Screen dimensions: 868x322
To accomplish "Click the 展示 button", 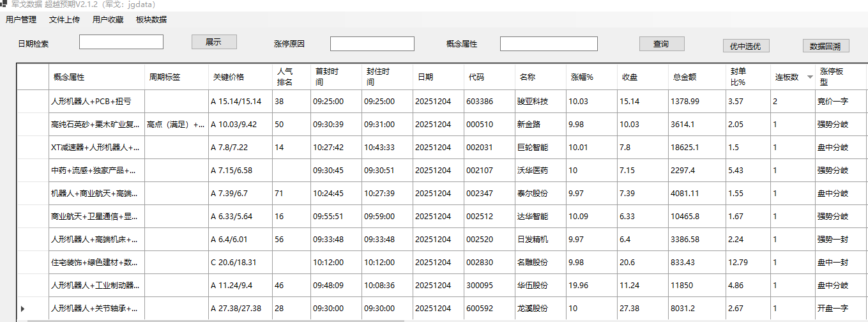I will tap(214, 42).
